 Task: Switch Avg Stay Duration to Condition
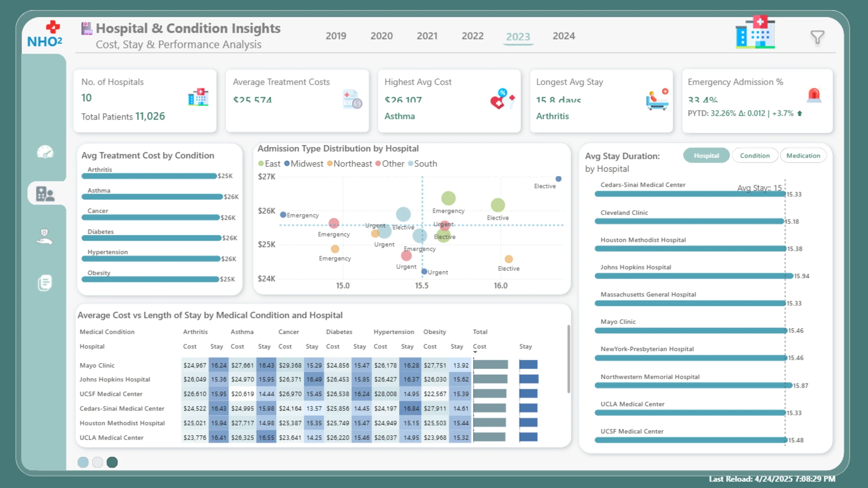(x=755, y=155)
